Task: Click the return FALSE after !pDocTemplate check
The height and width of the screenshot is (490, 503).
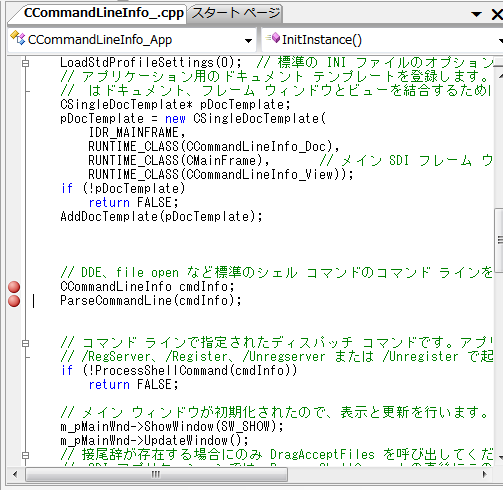Action: click(133, 203)
